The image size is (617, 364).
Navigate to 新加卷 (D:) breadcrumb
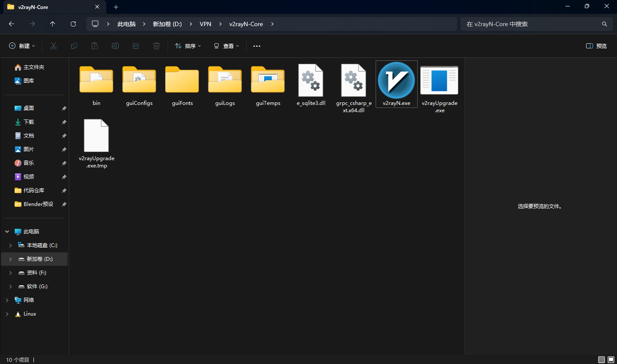coord(167,24)
